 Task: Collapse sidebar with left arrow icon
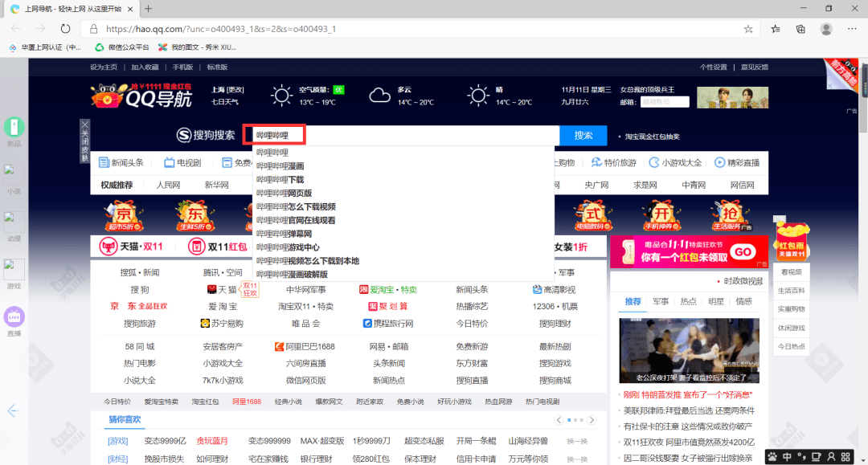(14, 410)
